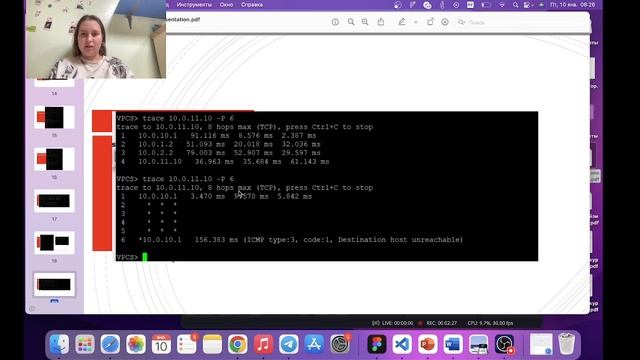Viewport: 640px width, 360px height.
Task: Open PowerPoint from the Dock
Action: click(428, 344)
